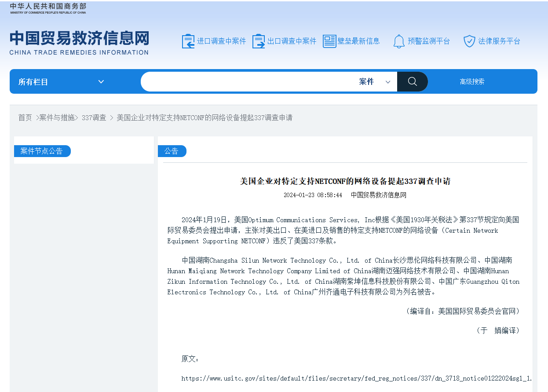The width and height of the screenshot is (548, 392).
Task: Open the usitc.gov original notice URL
Action: (357, 378)
